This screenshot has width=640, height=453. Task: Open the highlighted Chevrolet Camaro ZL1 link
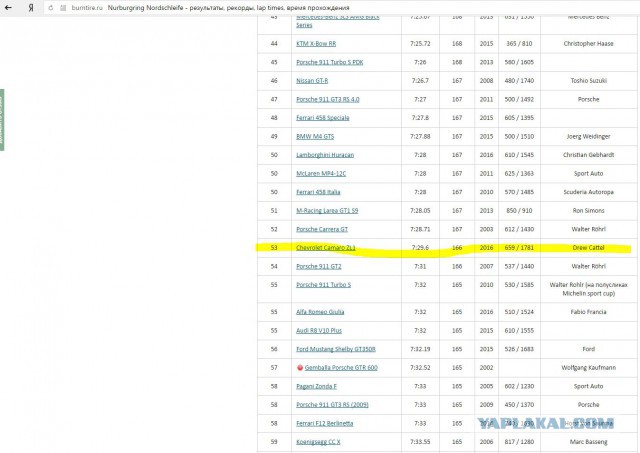pyautogui.click(x=326, y=248)
